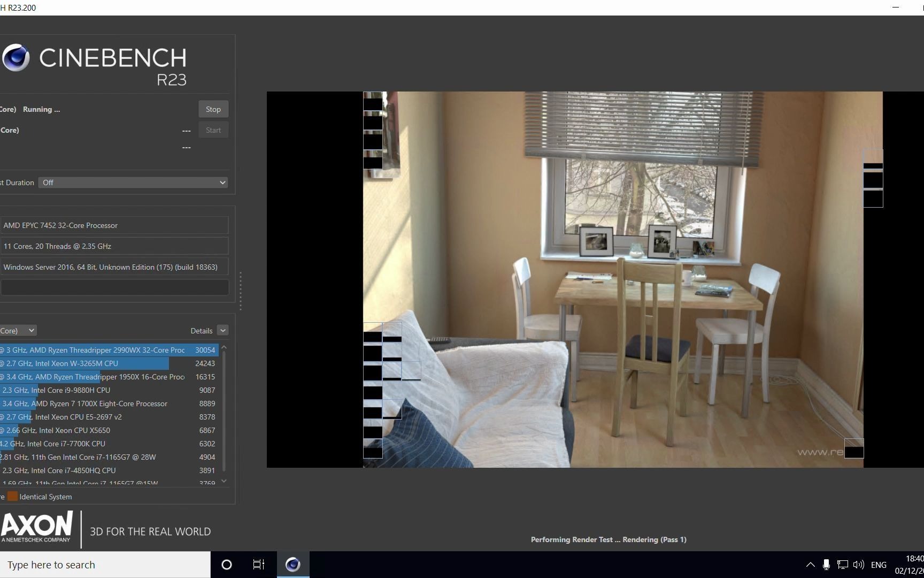Open the volume speaker tray icon

(859, 565)
